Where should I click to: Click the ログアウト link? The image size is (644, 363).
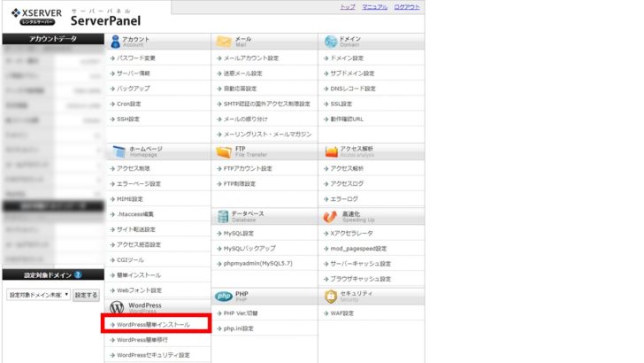point(407,7)
